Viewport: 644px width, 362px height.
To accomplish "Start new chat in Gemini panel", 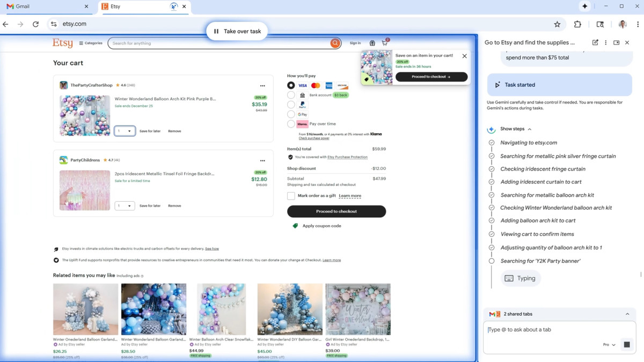I will point(595,42).
